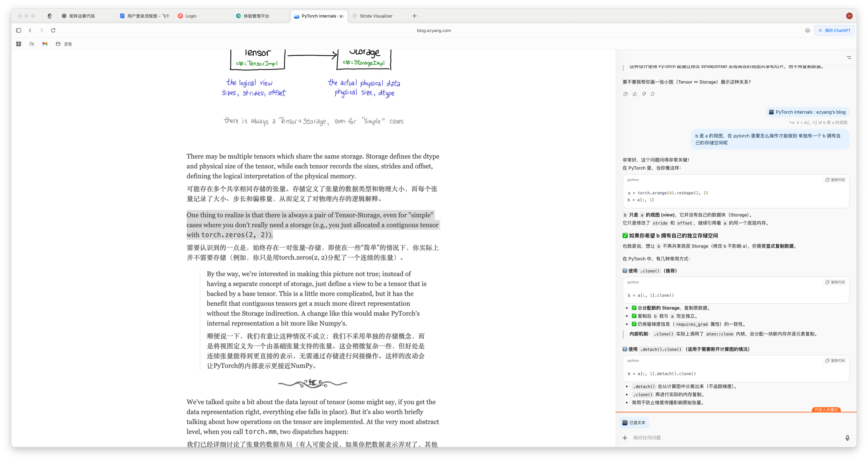Open the ChatGPT panel options menu
Screen dimensions: 868x461
849,58
